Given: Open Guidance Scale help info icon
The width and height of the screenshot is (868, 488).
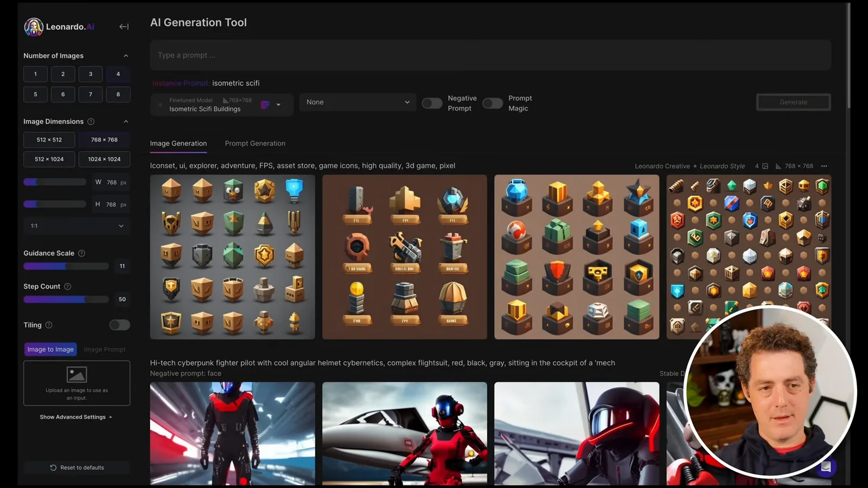Looking at the screenshot, I should [x=81, y=253].
